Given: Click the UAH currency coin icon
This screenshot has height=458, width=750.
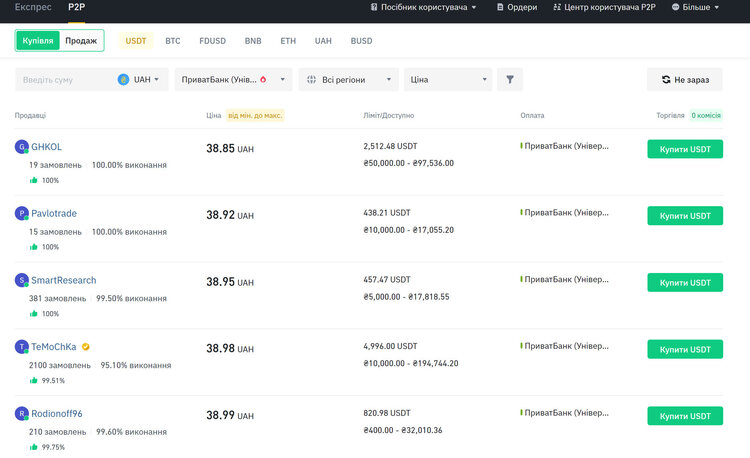Looking at the screenshot, I should point(123,79).
